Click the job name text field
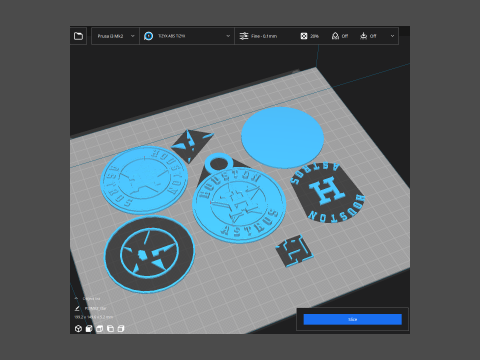 click(95, 309)
